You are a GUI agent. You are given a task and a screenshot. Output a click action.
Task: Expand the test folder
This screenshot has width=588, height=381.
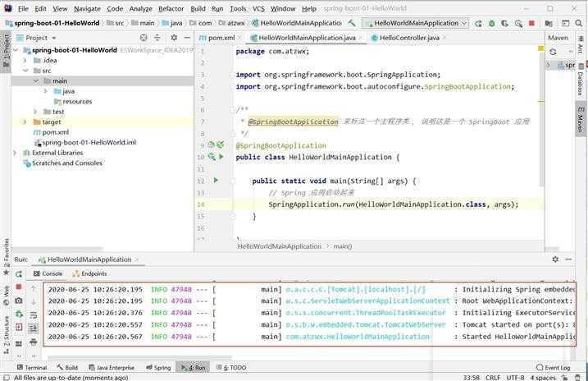tap(35, 112)
